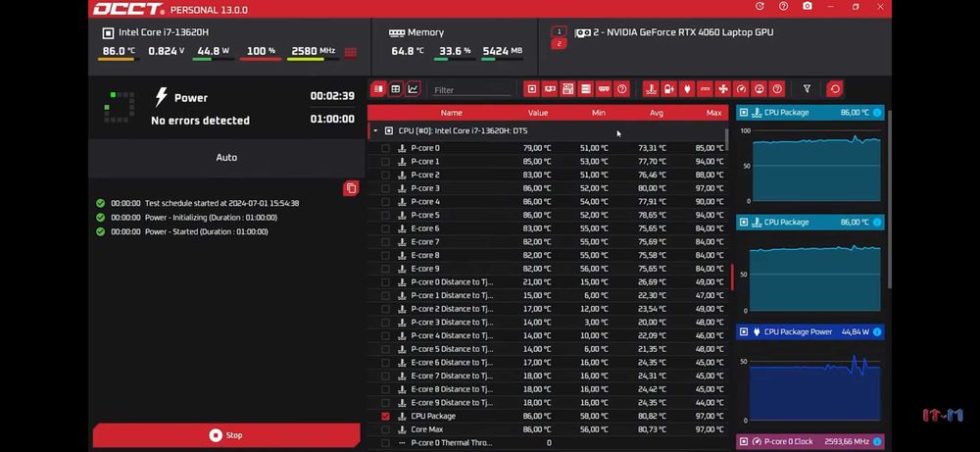Toggle unknown hardware filter icon after memory

[622, 89]
